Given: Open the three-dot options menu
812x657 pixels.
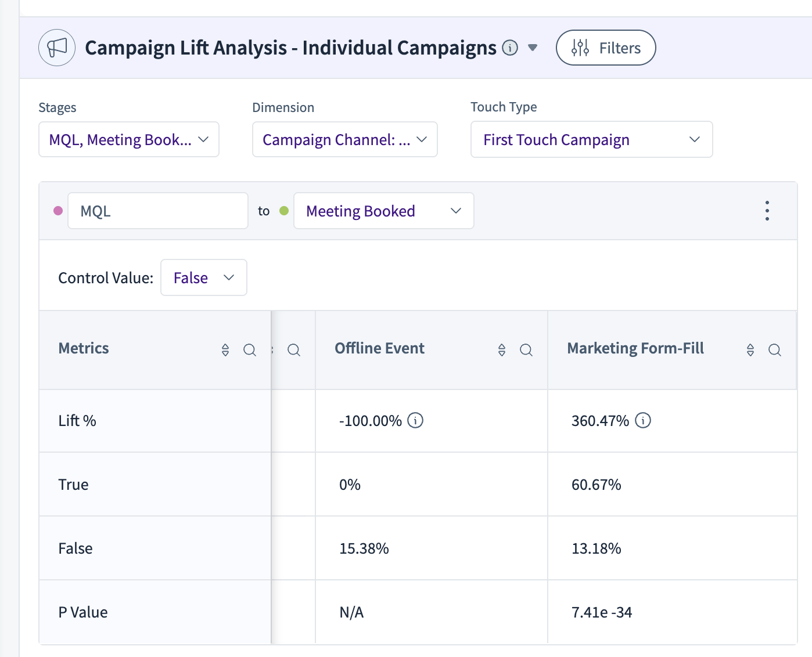Looking at the screenshot, I should point(767,211).
